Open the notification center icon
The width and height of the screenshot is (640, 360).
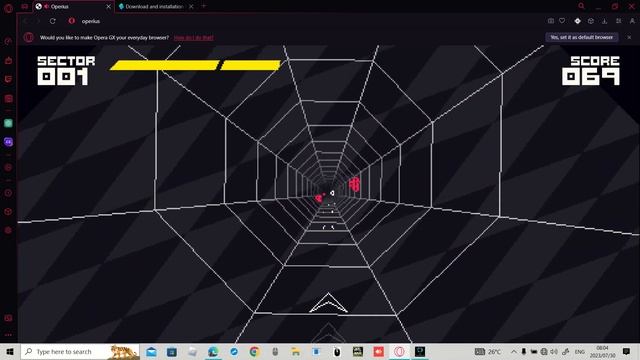point(627,351)
